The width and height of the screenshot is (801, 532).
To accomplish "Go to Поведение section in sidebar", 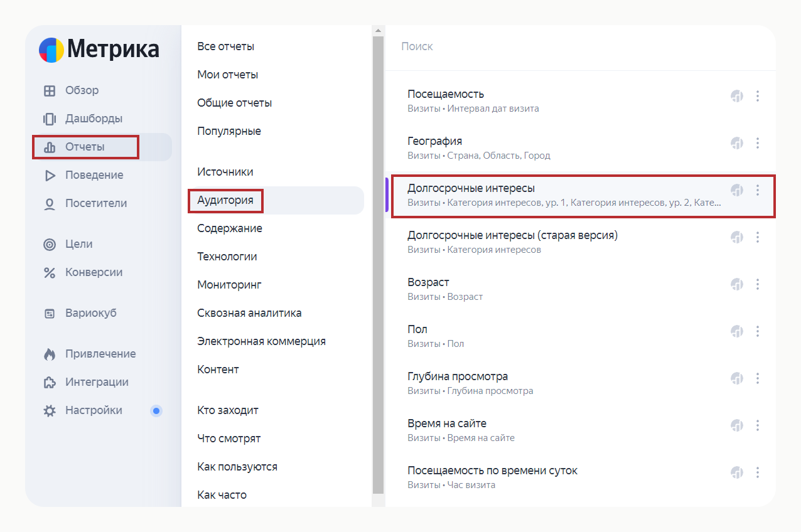I will click(94, 175).
